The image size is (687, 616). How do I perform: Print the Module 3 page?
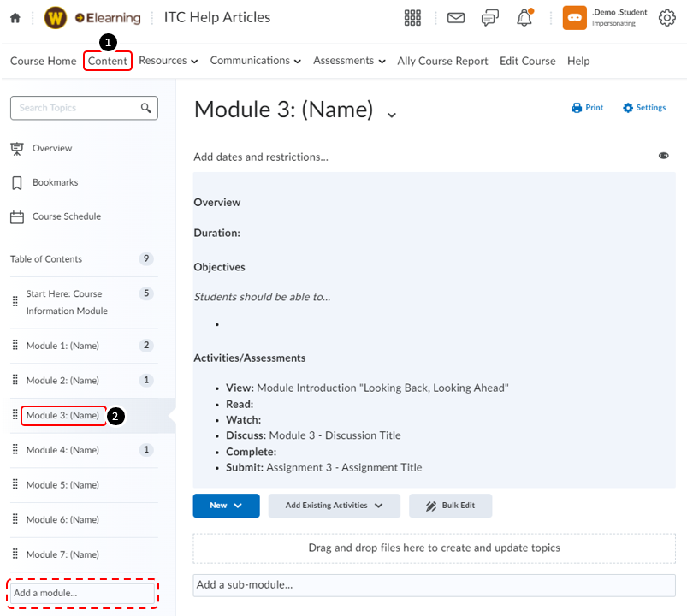coord(587,107)
